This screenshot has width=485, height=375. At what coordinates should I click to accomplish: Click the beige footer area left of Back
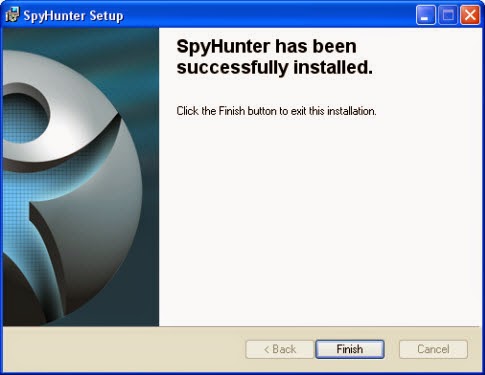pyautogui.click(x=123, y=349)
